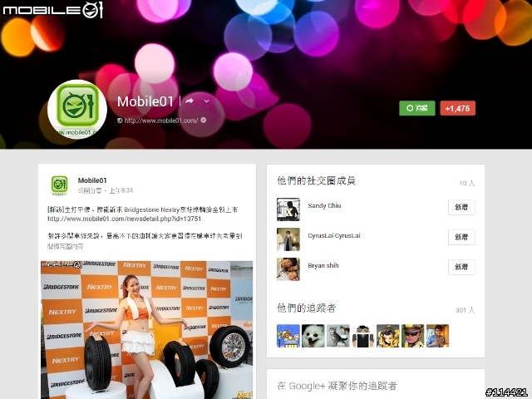532x399 pixels.
Task: Click the share arrow next to Mobile01
Action: tap(190, 101)
